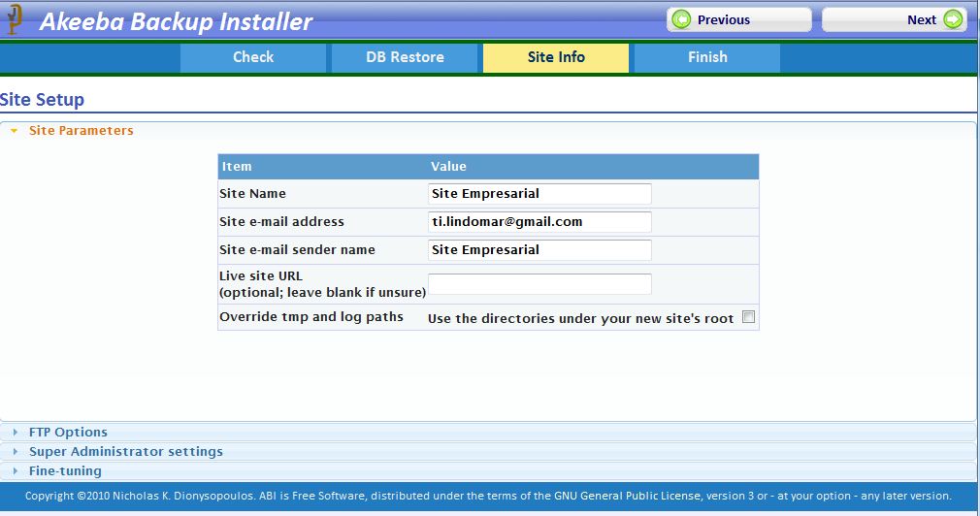Enable override tmp and log paths checkbox
Image resolution: width=980 pixels, height=516 pixels.
coord(748,317)
